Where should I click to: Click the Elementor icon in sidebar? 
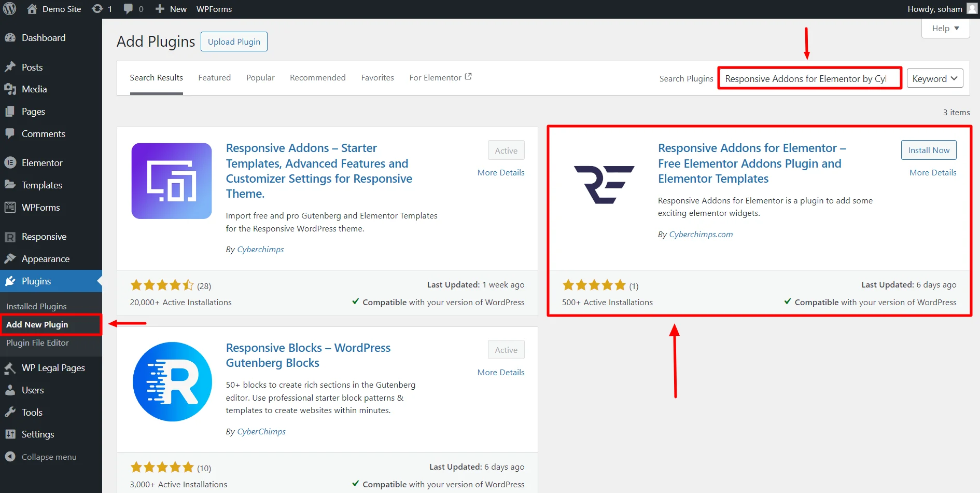10,163
